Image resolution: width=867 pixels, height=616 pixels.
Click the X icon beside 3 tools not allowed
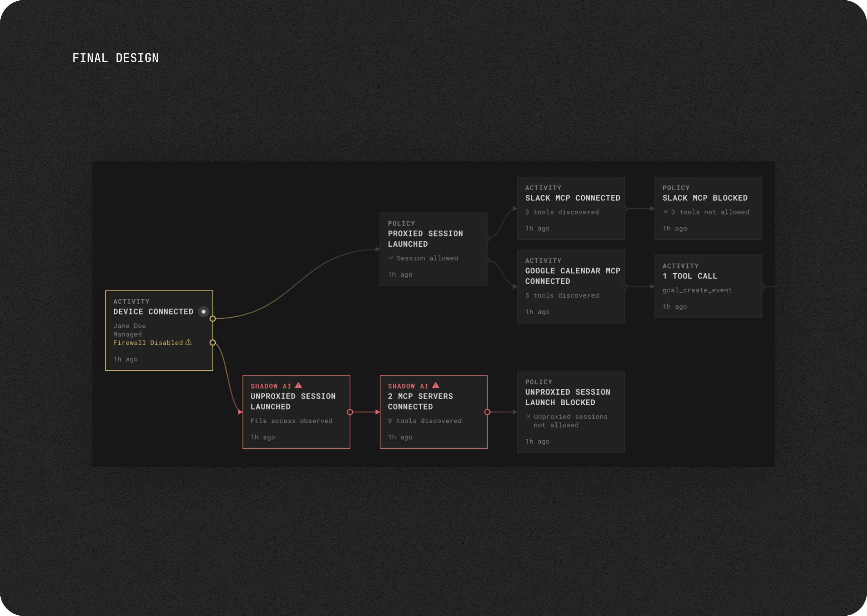coord(666,212)
